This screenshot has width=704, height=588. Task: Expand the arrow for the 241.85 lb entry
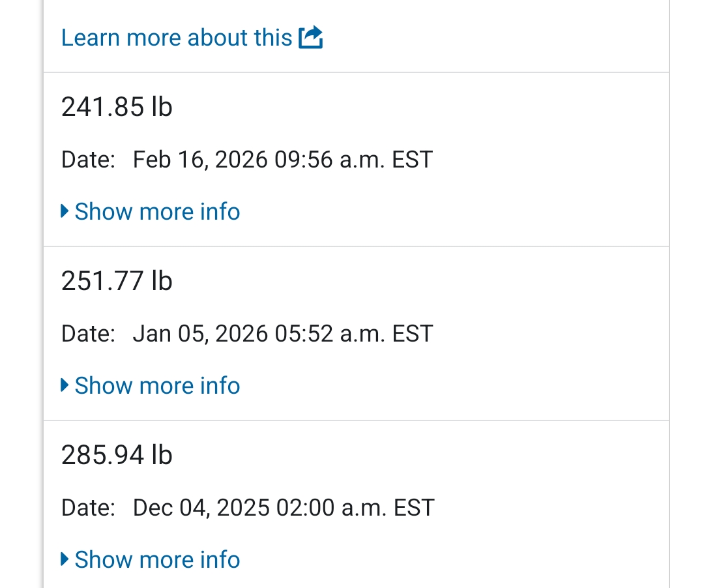(65, 211)
